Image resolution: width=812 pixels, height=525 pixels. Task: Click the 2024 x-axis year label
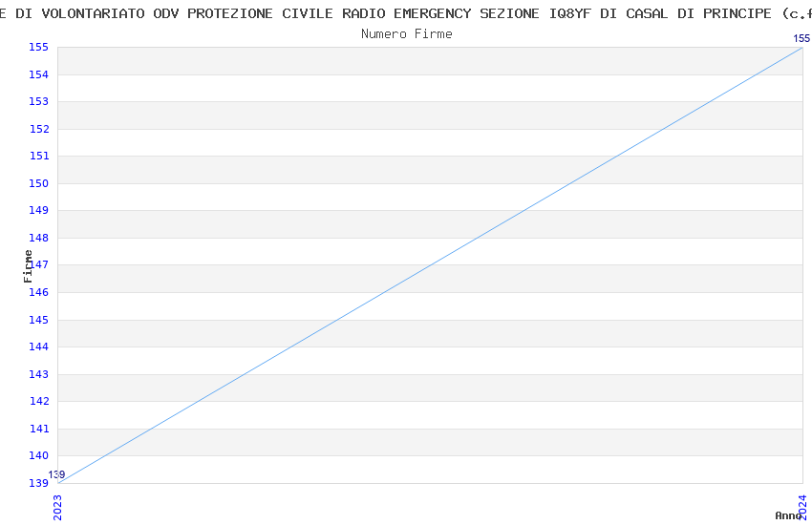[x=802, y=508]
